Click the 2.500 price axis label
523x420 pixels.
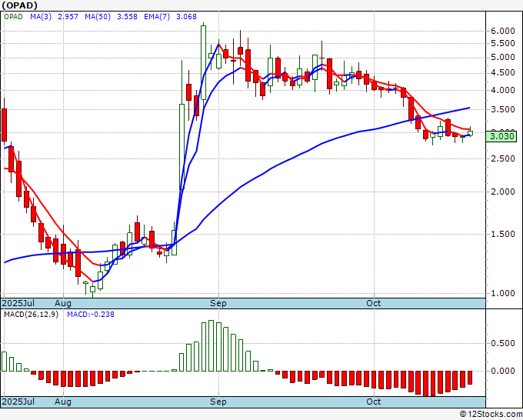pyautogui.click(x=503, y=158)
